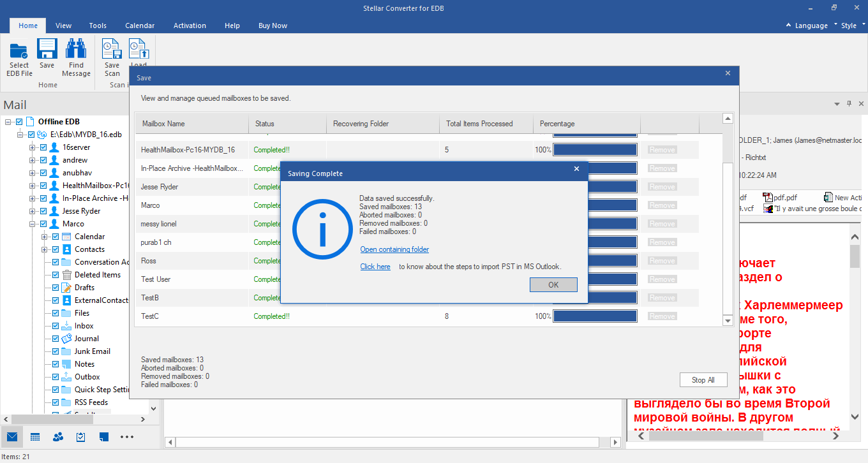The height and width of the screenshot is (463, 868).
Task: Uncheck the Jesse Ryder mailbox checkbox
Action: tap(43, 211)
